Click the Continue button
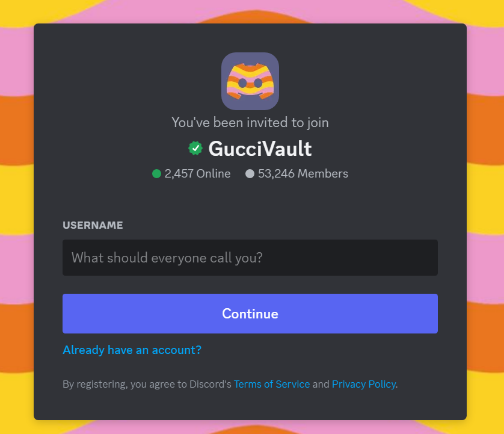The width and height of the screenshot is (504, 434). (x=250, y=314)
